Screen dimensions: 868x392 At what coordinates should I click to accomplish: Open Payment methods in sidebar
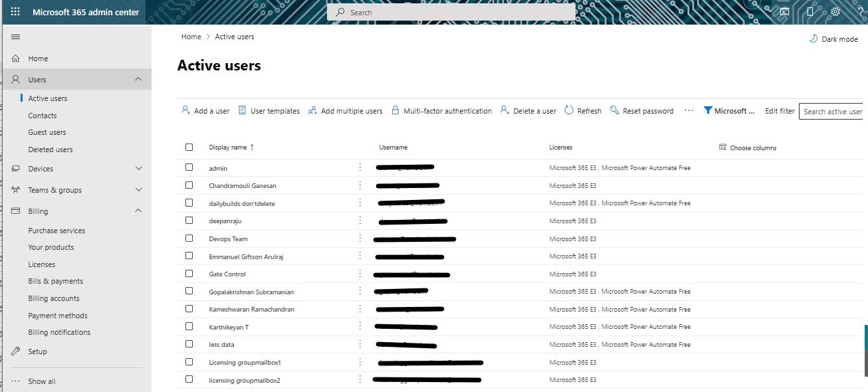tap(58, 316)
